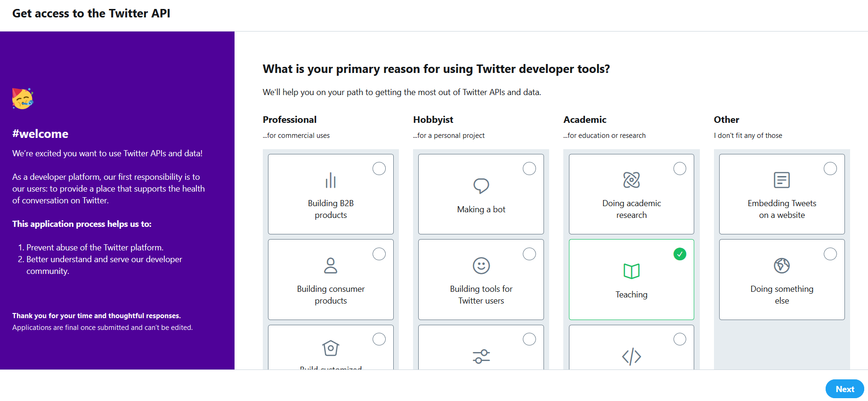Select the Doing something else radio button

830,254
